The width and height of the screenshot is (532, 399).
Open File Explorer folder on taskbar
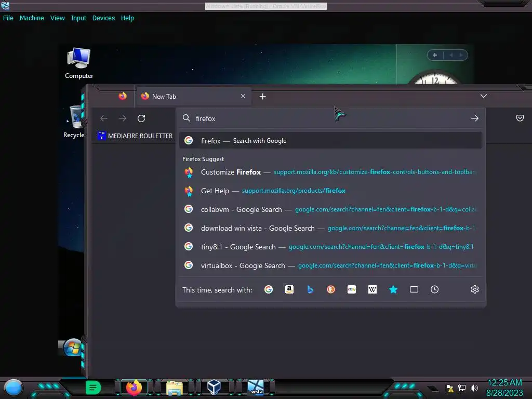coord(175,388)
